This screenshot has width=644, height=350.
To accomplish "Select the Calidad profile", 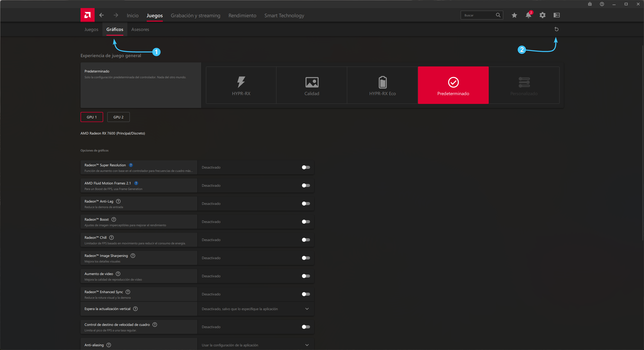I will 312,85.
